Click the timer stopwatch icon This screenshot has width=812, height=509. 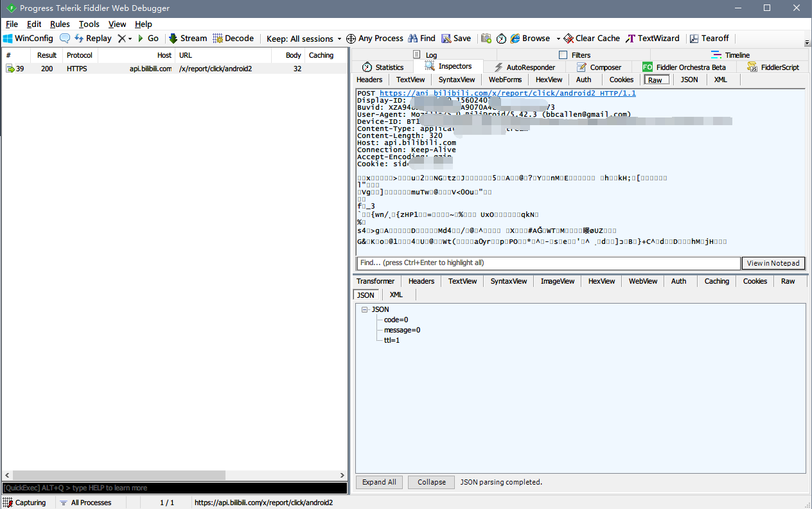click(501, 39)
